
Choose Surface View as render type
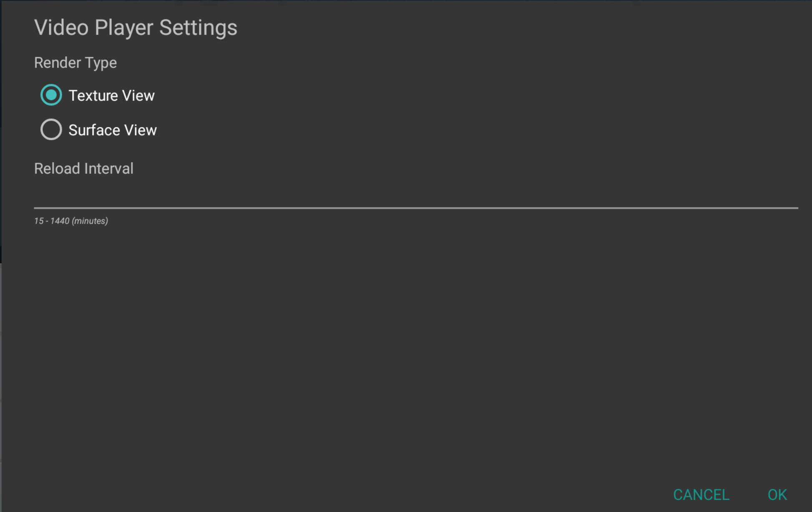click(51, 130)
